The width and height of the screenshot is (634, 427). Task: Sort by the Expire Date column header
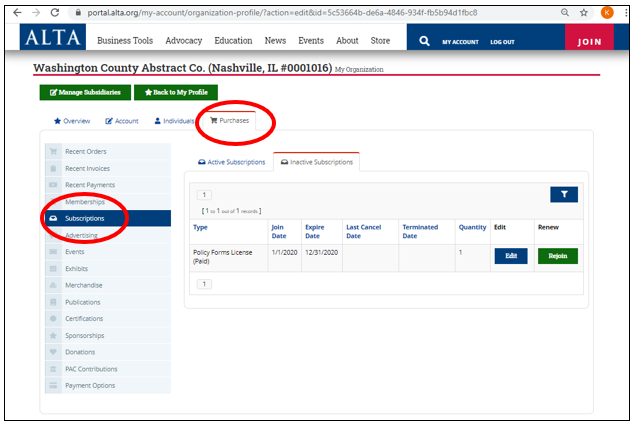coord(315,231)
